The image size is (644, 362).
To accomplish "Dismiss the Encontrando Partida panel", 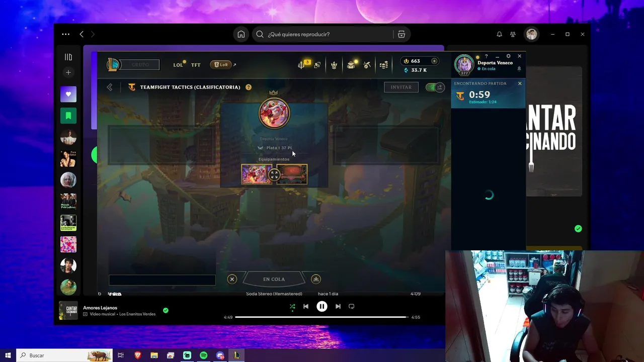I will [520, 83].
